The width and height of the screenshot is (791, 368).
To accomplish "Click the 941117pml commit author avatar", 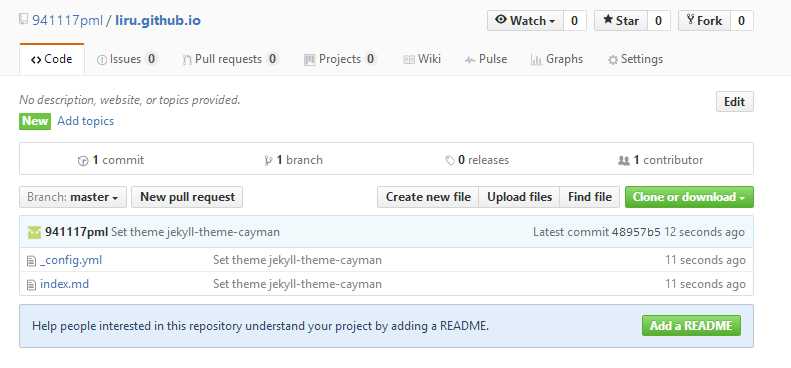I will [34, 232].
